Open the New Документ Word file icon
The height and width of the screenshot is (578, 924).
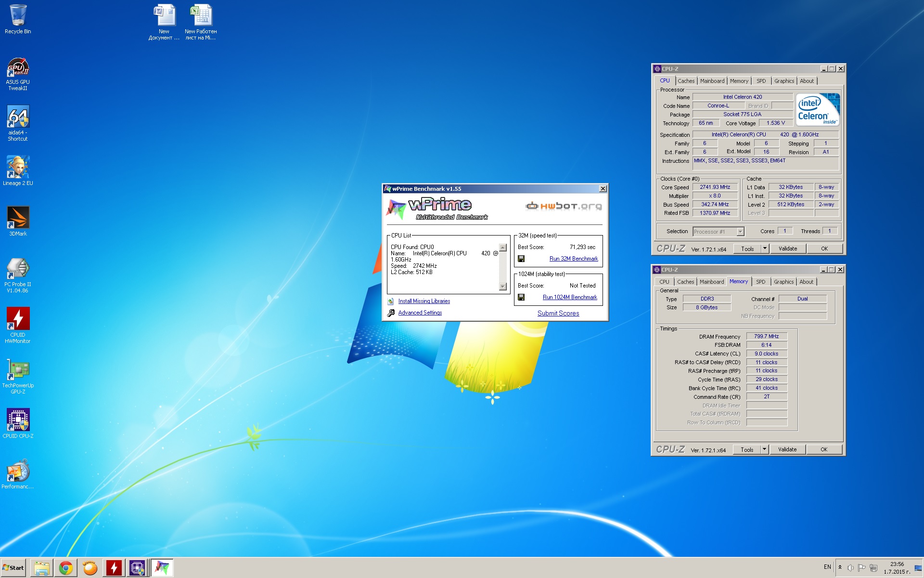164,22
